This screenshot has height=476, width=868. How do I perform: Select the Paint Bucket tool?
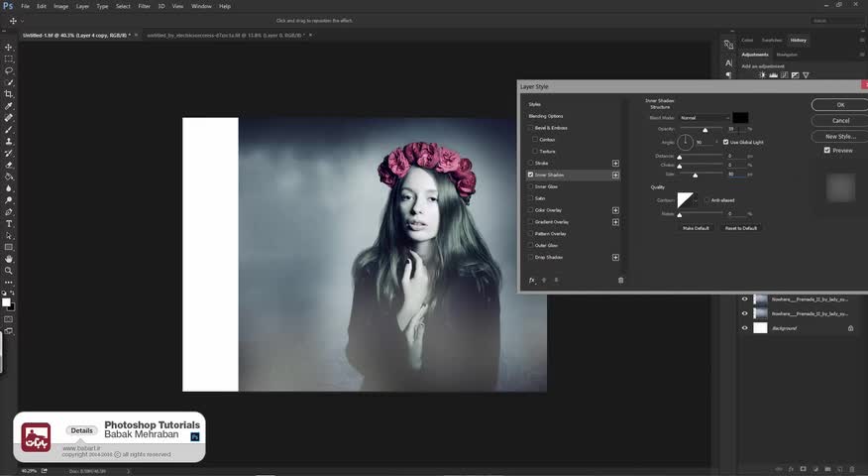(9, 177)
